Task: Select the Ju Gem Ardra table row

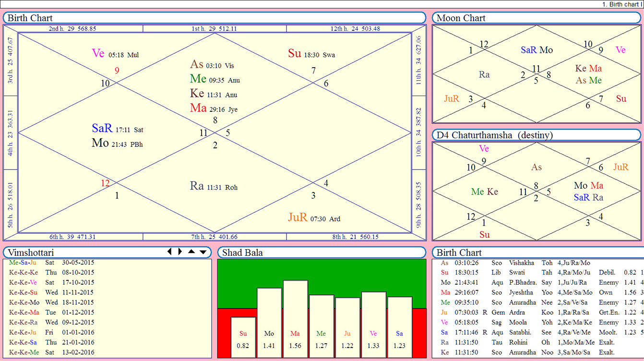Action: coord(528,313)
